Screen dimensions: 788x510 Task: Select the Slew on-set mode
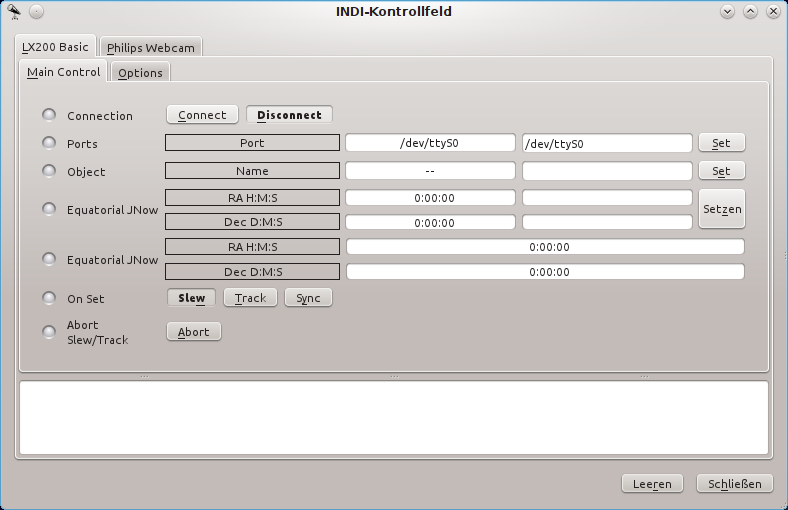tap(191, 298)
